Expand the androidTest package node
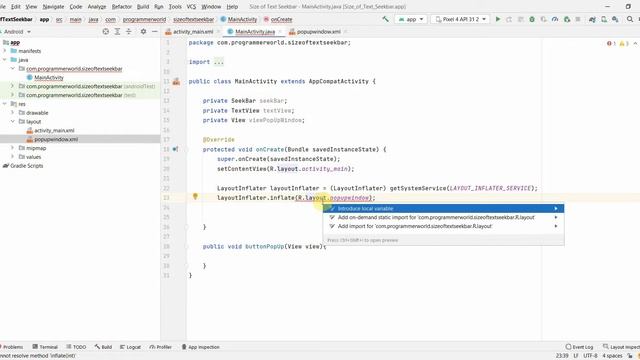This screenshot has width=640, height=360. point(12,86)
